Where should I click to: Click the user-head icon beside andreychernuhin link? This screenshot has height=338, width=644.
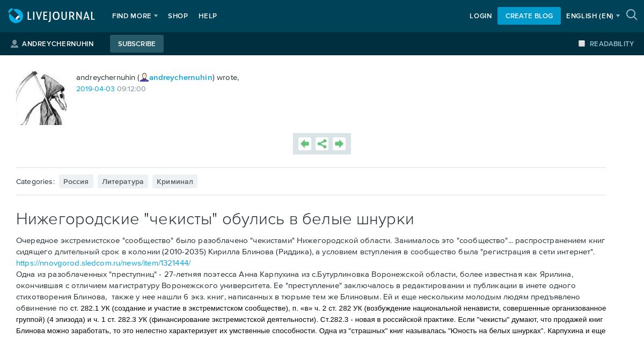tap(144, 77)
